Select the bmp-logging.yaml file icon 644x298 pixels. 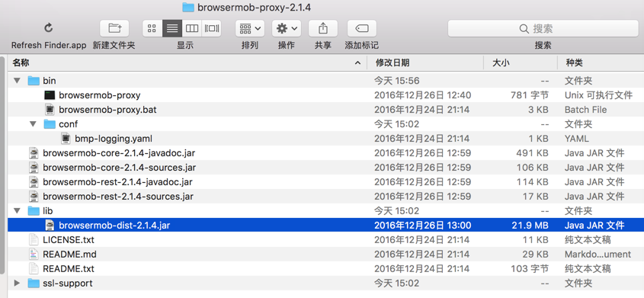click(x=66, y=138)
